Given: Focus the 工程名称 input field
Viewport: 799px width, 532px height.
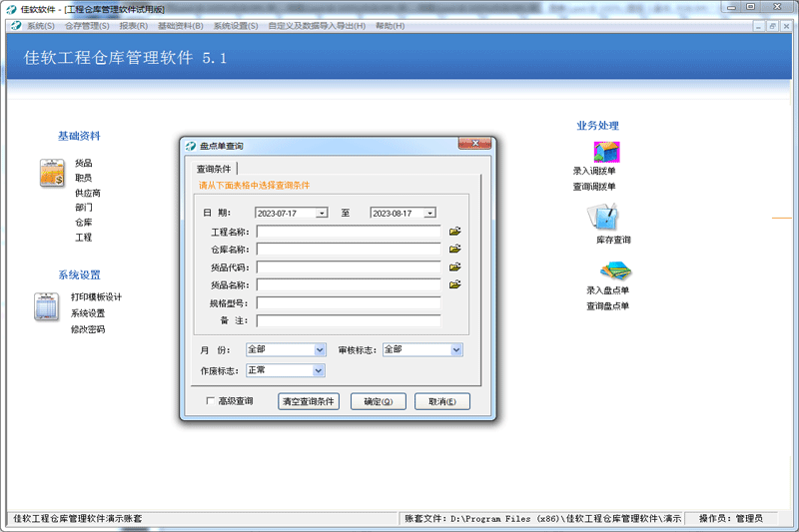Looking at the screenshot, I should [x=349, y=233].
